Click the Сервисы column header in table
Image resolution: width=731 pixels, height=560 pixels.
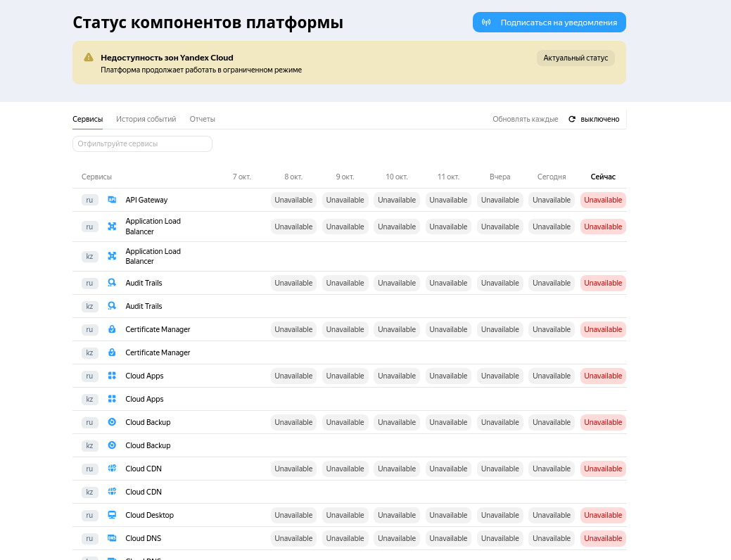pyautogui.click(x=96, y=177)
